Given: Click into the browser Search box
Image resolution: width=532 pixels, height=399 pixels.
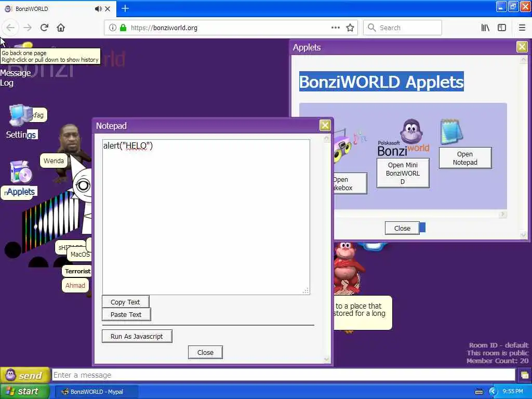Looking at the screenshot, I should (403, 28).
